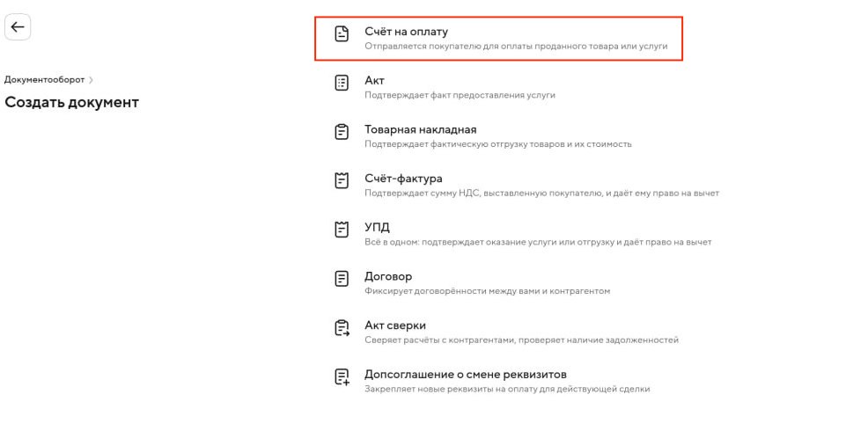Image resolution: width=868 pixels, height=431 pixels.
Task: Select the Счёт-фактура option
Action: (x=403, y=179)
